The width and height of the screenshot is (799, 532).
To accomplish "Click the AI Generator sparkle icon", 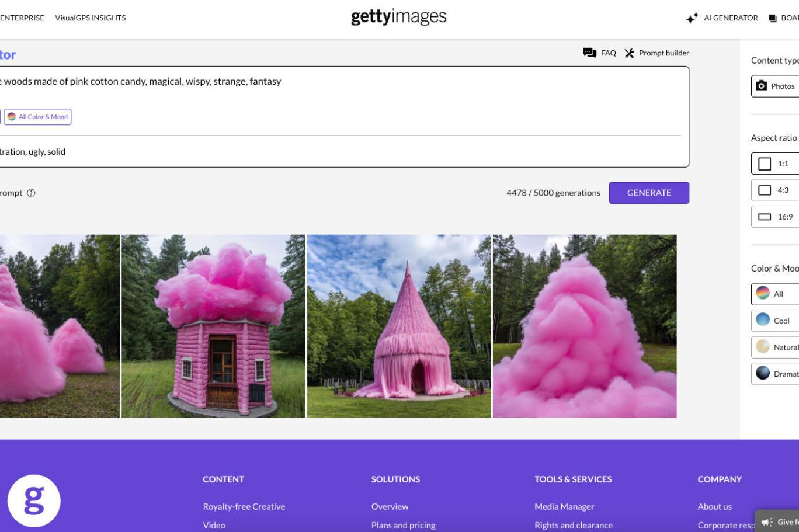I will 692,18.
